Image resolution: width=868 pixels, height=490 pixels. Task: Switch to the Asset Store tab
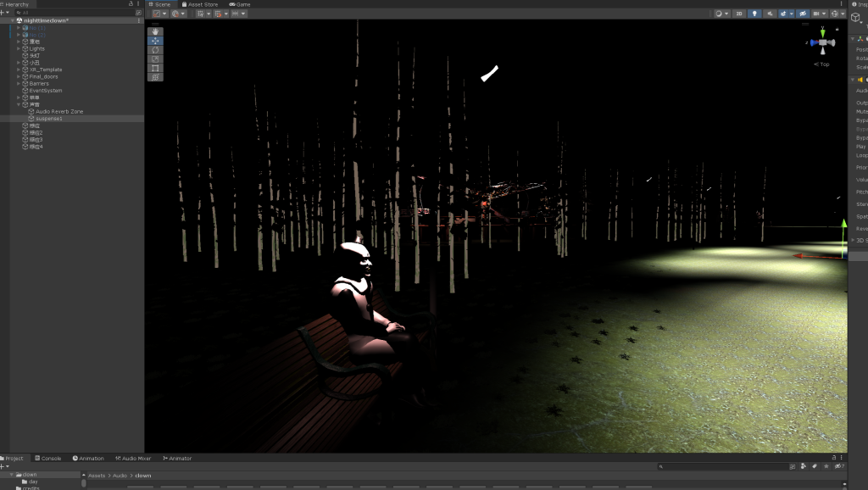[x=200, y=4]
